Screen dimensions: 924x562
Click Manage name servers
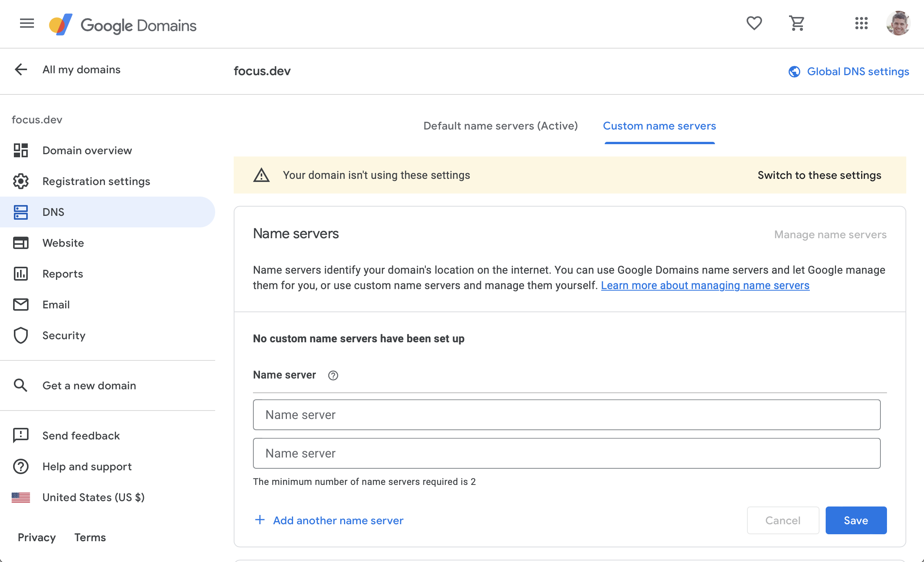pyautogui.click(x=831, y=234)
